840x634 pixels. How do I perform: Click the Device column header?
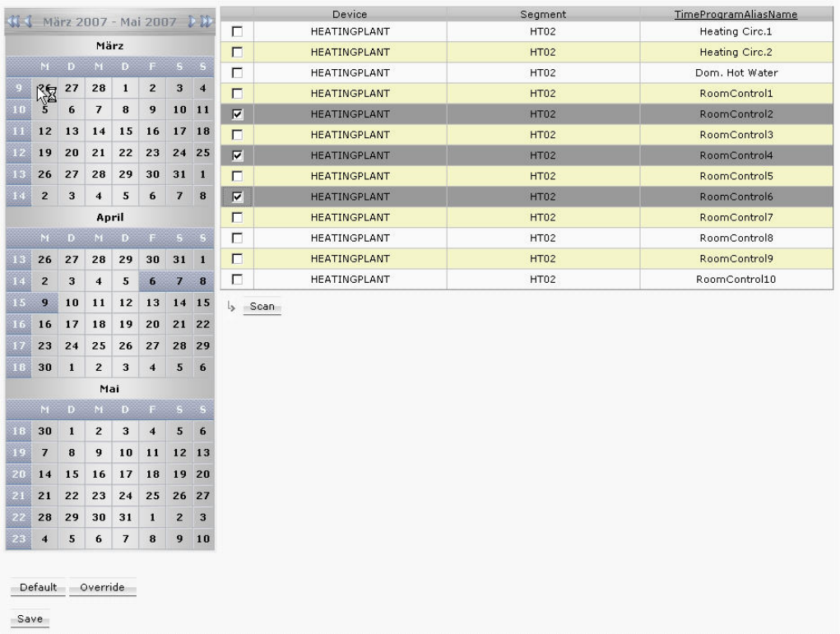click(x=350, y=15)
